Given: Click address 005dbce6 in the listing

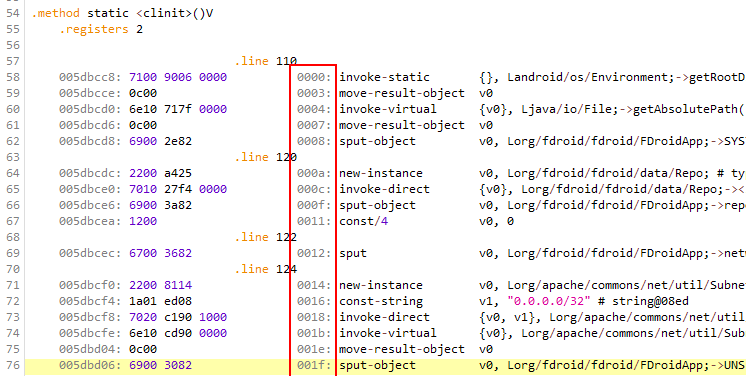Looking at the screenshot, I should 90,205.
